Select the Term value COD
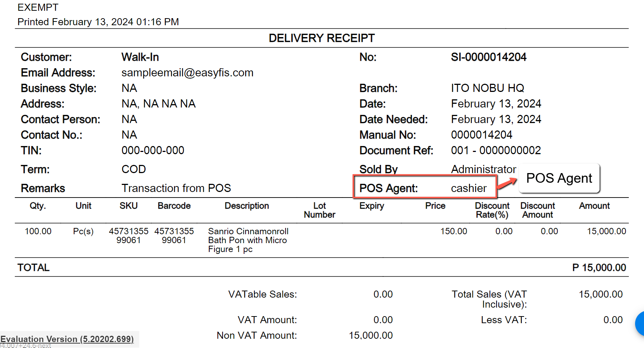The width and height of the screenshot is (644, 348). (x=134, y=169)
